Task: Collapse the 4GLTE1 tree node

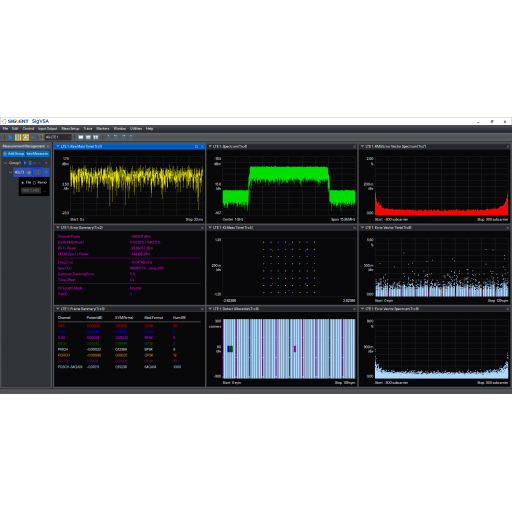Action: click(11, 172)
